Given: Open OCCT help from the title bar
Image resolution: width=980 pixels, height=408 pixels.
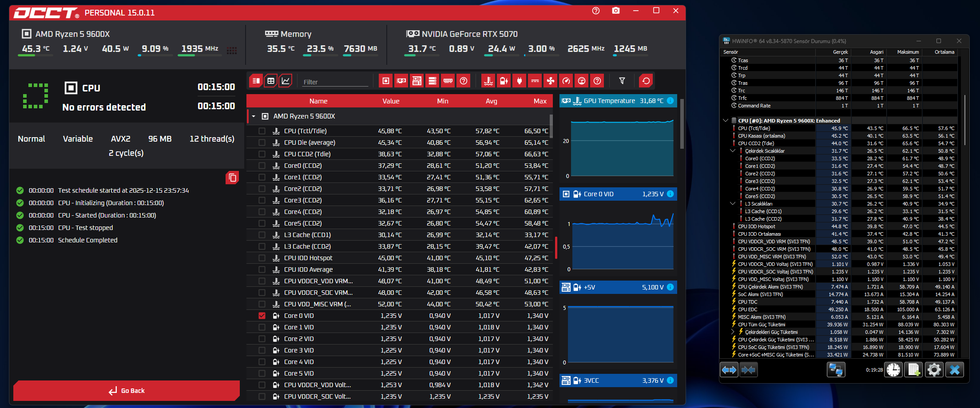Looking at the screenshot, I should pos(596,11).
